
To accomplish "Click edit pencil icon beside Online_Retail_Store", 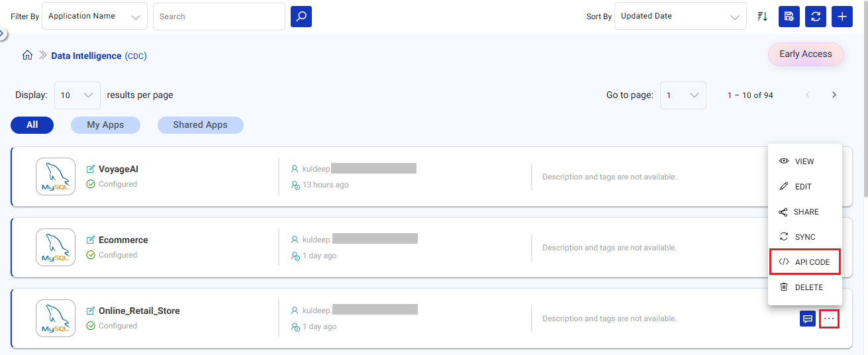I will pyautogui.click(x=91, y=311).
